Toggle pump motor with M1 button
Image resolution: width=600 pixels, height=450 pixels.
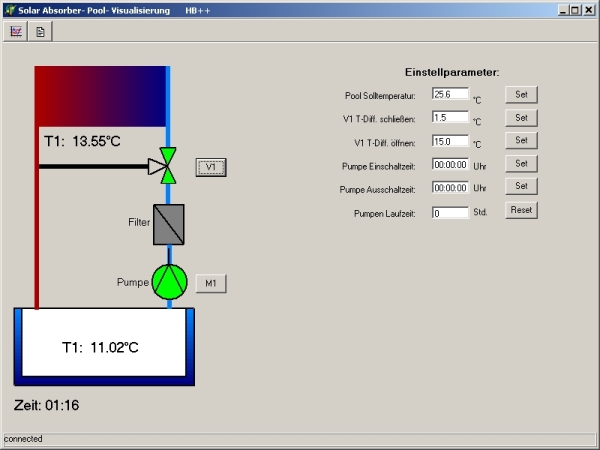210,284
